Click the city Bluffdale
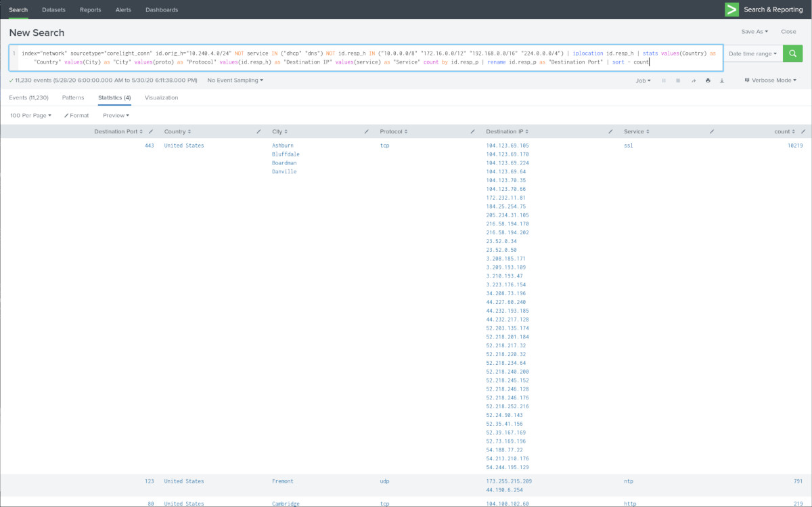The height and width of the screenshot is (507, 812). [x=286, y=154]
